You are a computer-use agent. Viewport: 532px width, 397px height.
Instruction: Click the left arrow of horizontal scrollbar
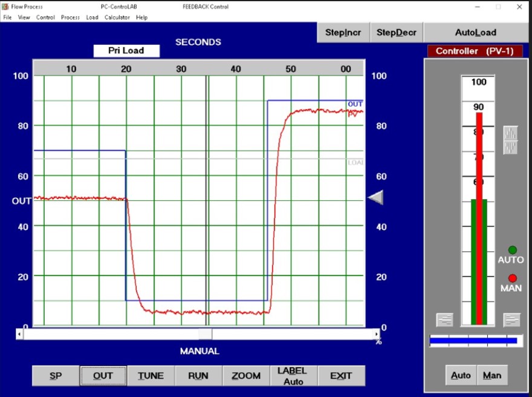click(19, 334)
